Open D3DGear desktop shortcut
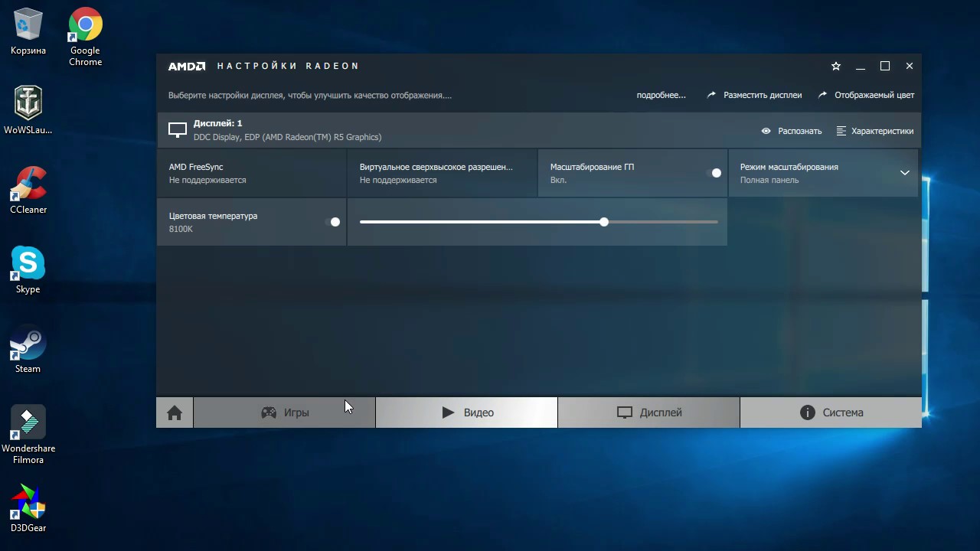This screenshot has height=551, width=980. [28, 509]
